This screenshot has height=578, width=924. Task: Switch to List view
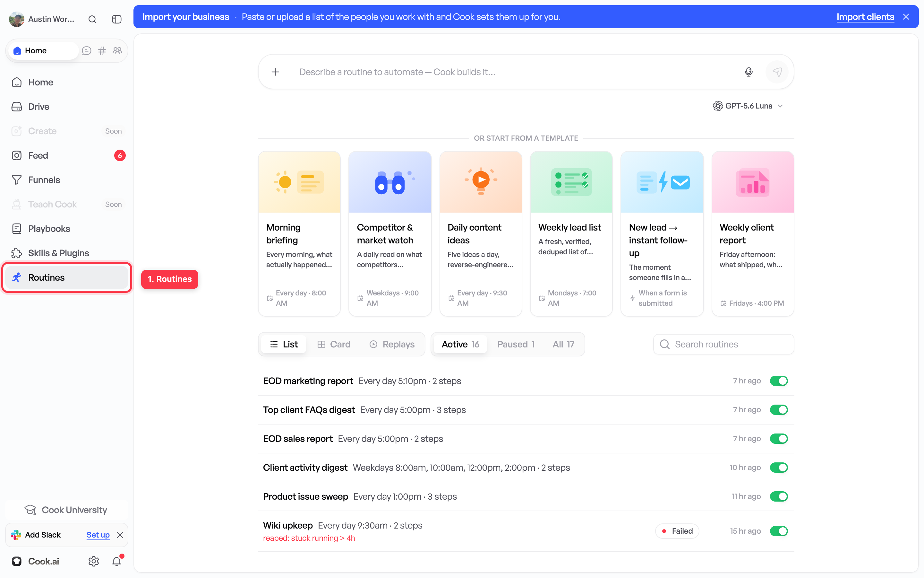click(284, 344)
